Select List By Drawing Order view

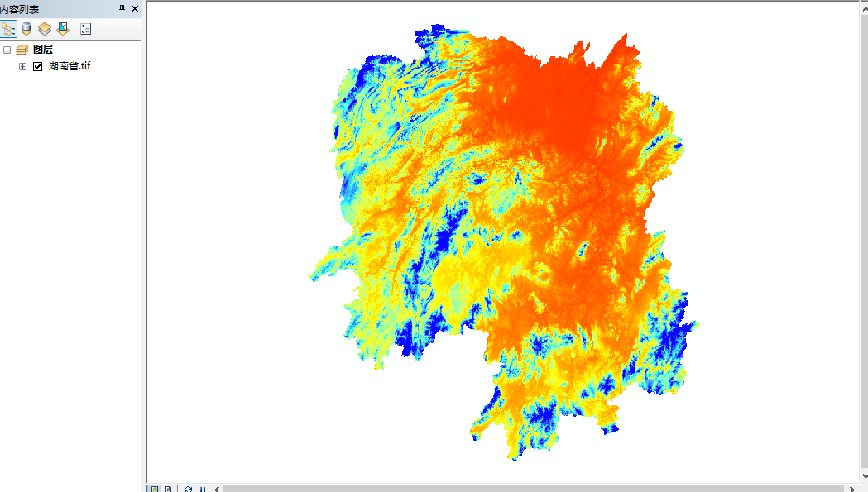[x=8, y=29]
